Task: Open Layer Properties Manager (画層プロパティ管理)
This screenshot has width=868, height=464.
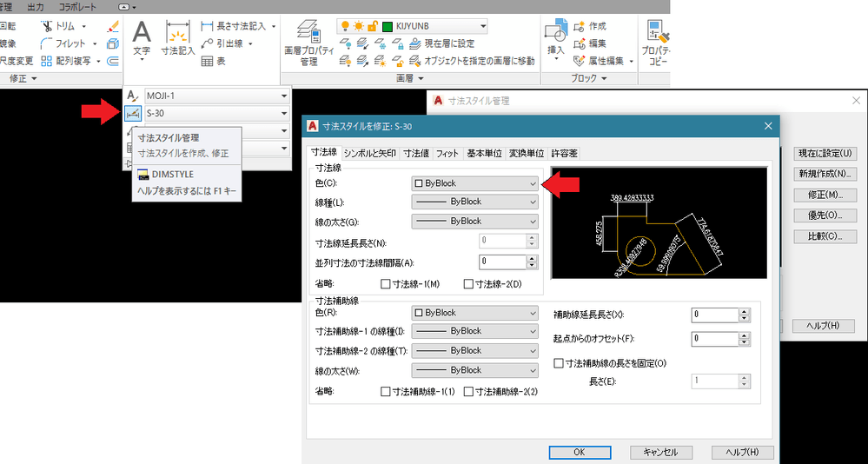Action: click(309, 43)
